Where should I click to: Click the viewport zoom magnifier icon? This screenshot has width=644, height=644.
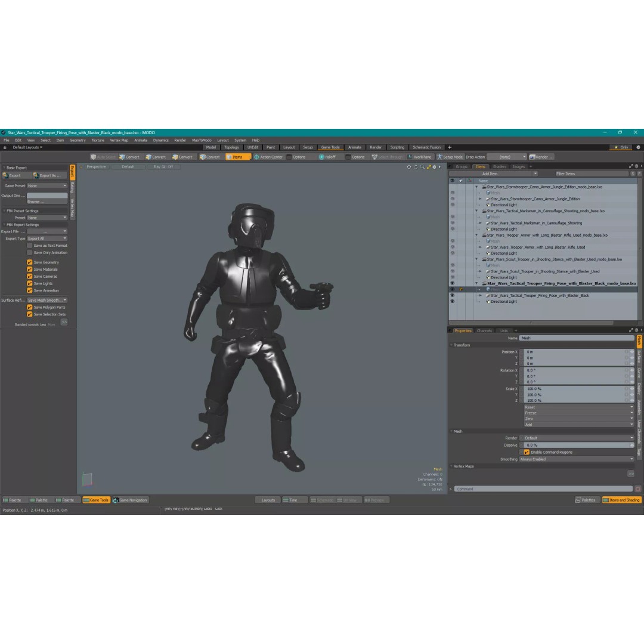click(x=422, y=167)
